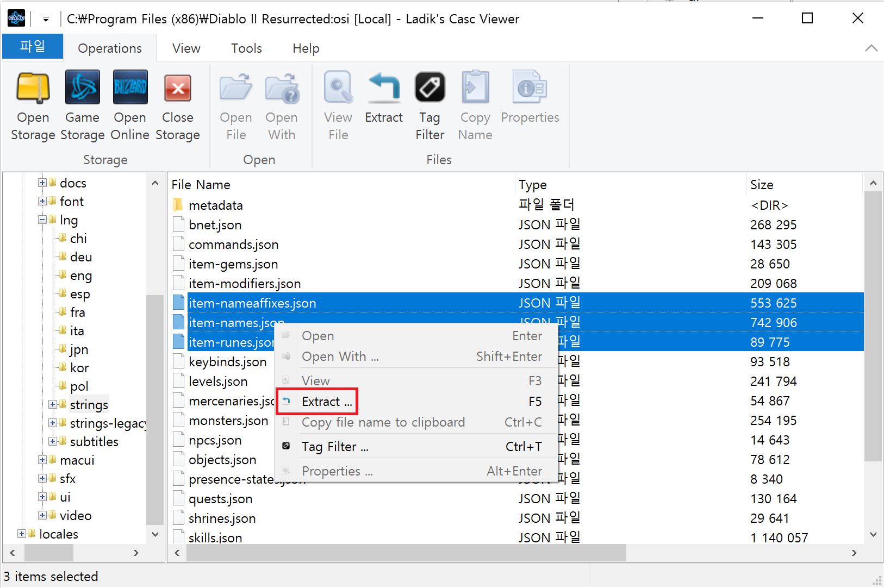Expand the font folder node

[42, 201]
